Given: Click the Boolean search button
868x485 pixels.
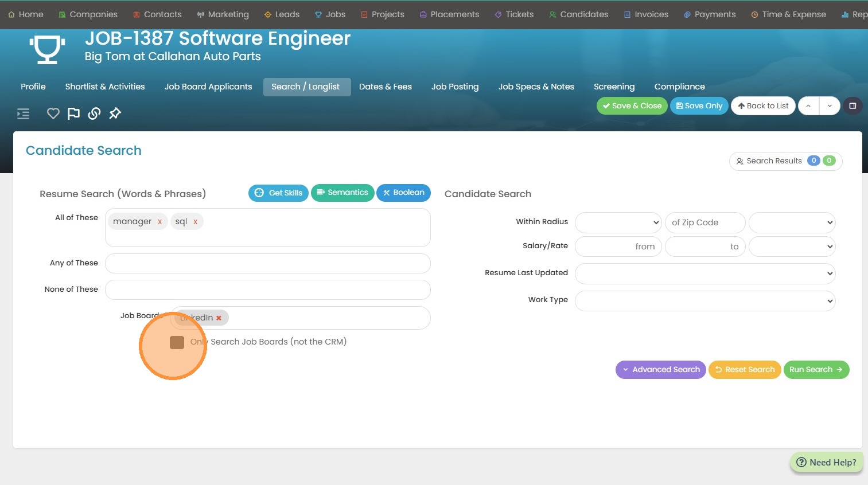Looking at the screenshot, I should point(404,193).
